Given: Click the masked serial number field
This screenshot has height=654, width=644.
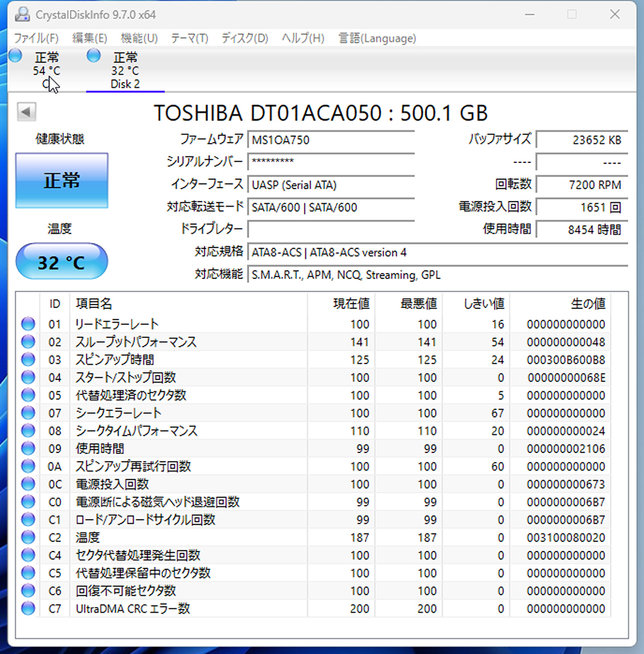Looking at the screenshot, I should pyautogui.click(x=331, y=162).
